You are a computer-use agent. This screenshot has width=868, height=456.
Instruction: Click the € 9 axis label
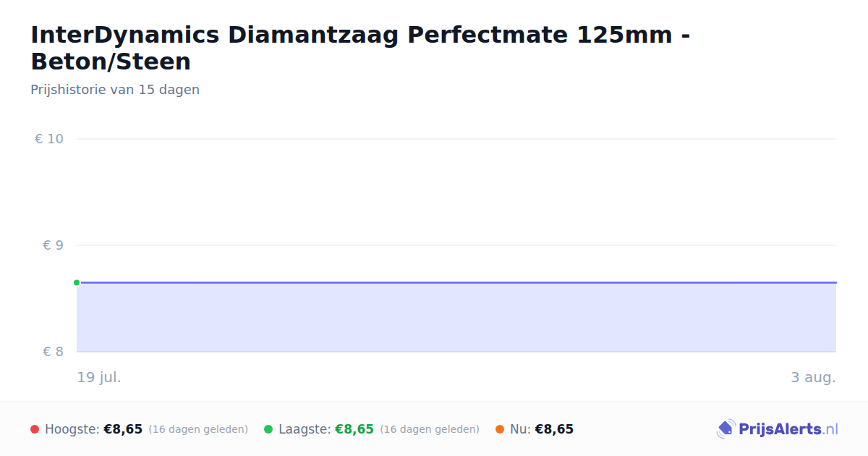click(x=54, y=245)
